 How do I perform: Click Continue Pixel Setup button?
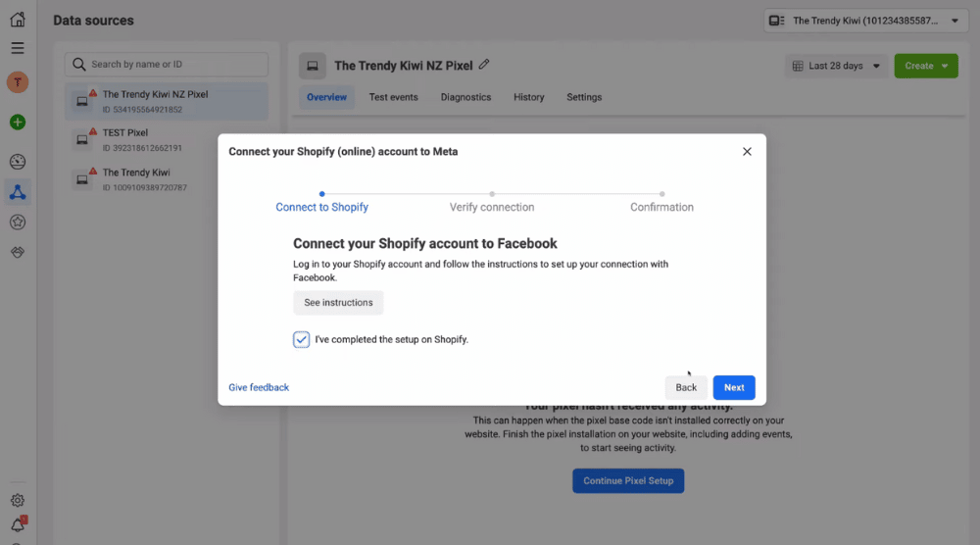click(628, 480)
